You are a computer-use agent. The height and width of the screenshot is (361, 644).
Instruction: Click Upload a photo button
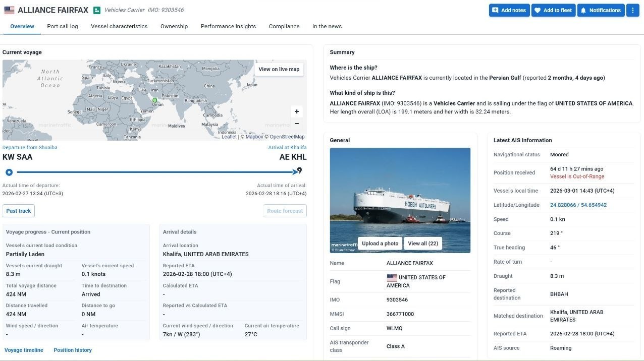(x=380, y=244)
